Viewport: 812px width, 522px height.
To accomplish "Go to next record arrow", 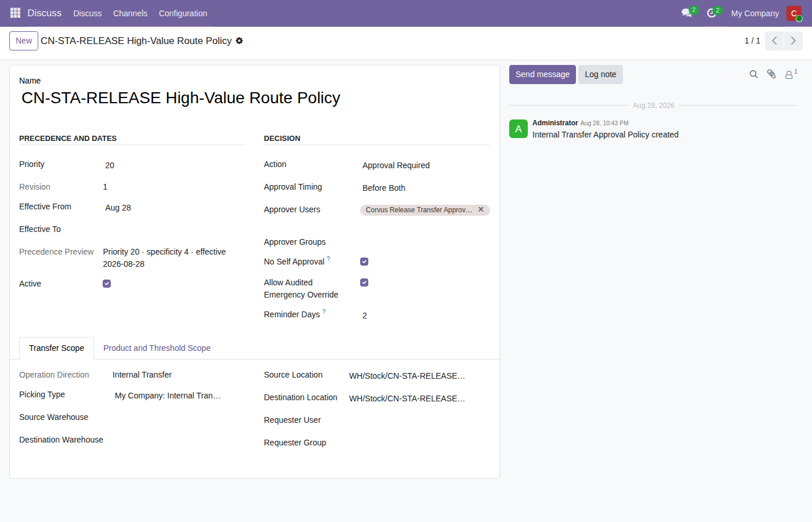I will (793, 41).
